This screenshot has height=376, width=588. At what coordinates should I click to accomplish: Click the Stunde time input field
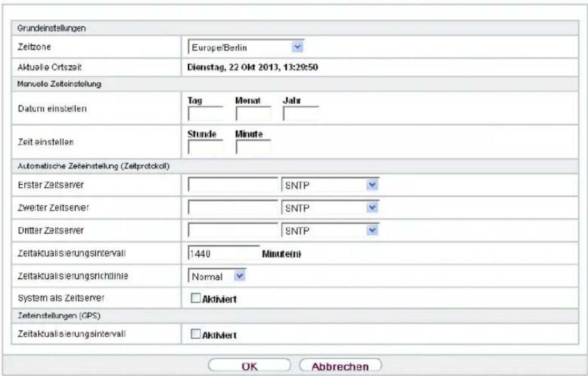click(205, 147)
